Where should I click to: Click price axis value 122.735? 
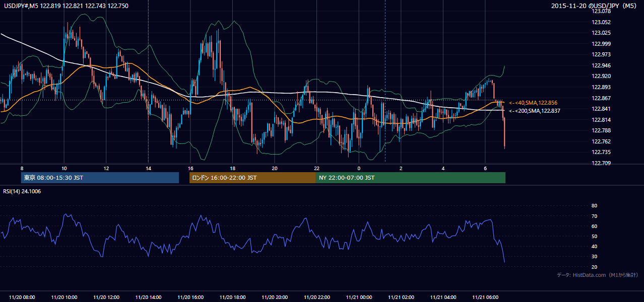tap(602, 152)
